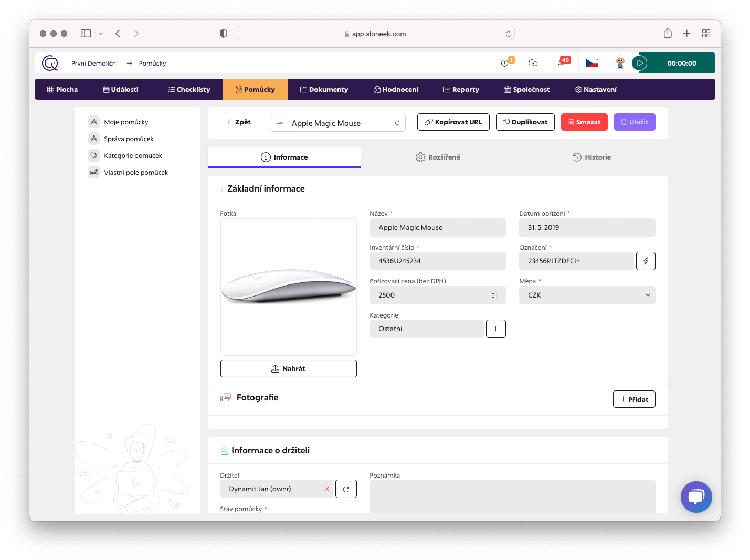Open Moje pomůcky in sidebar
Viewport: 750px width, 560px height.
pyautogui.click(x=126, y=122)
